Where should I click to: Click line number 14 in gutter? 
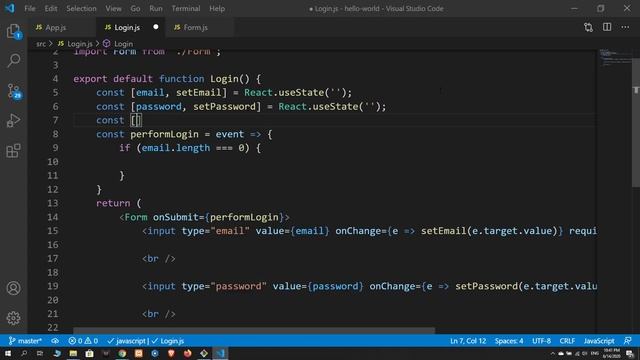(x=53, y=217)
